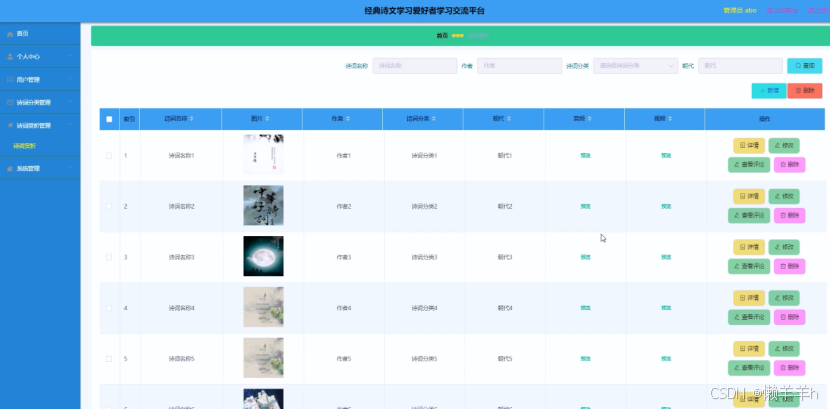Sort the table by the 视频 column arrows
Viewport: 831px width, 409px height.
pyautogui.click(x=670, y=119)
